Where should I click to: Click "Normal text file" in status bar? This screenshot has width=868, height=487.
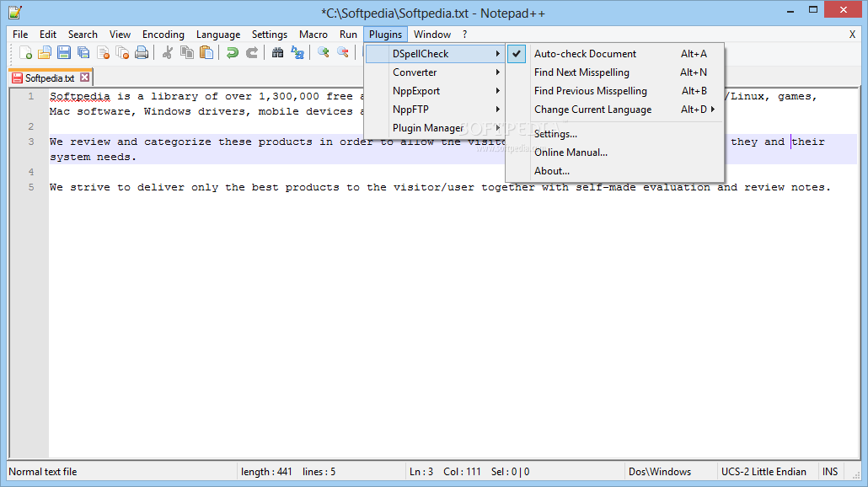[43, 472]
